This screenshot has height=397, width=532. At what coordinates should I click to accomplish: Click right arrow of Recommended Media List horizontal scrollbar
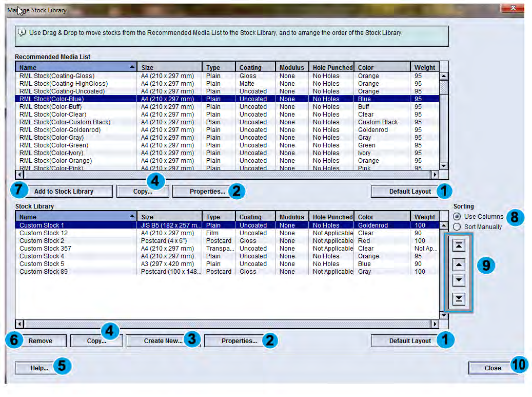(435, 175)
